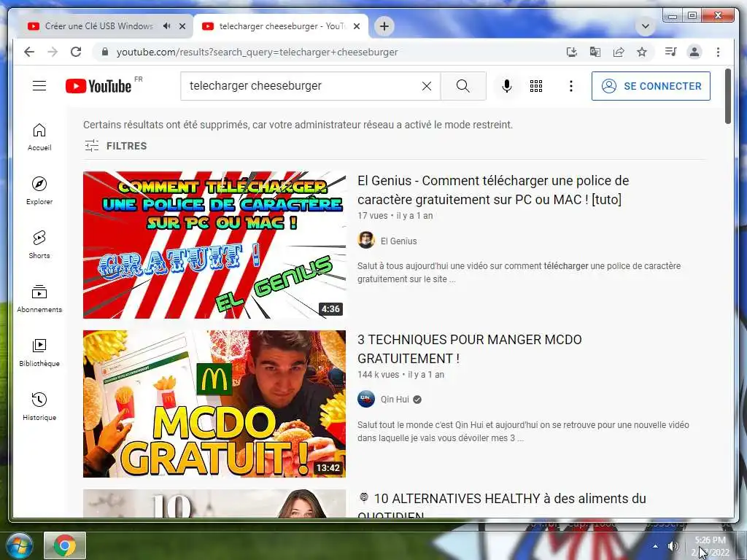Click the El Genius channel avatar
Image resolution: width=747 pixels, height=560 pixels.
point(366,240)
